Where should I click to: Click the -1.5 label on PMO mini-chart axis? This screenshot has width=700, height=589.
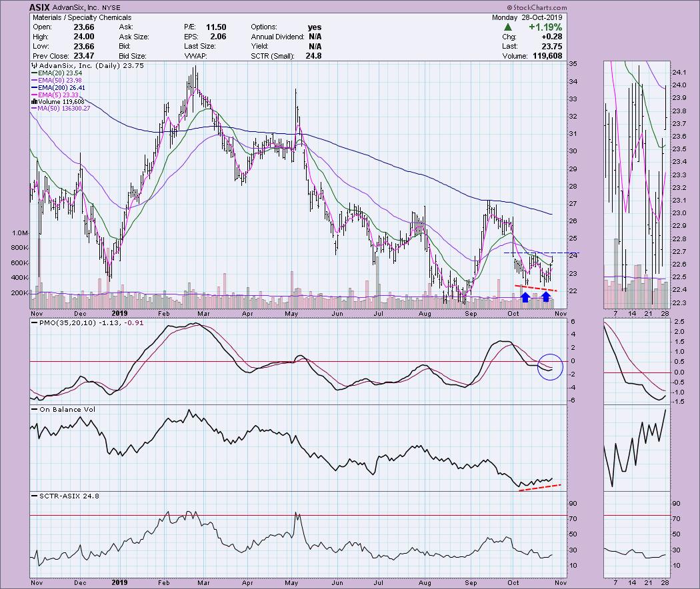679,402
